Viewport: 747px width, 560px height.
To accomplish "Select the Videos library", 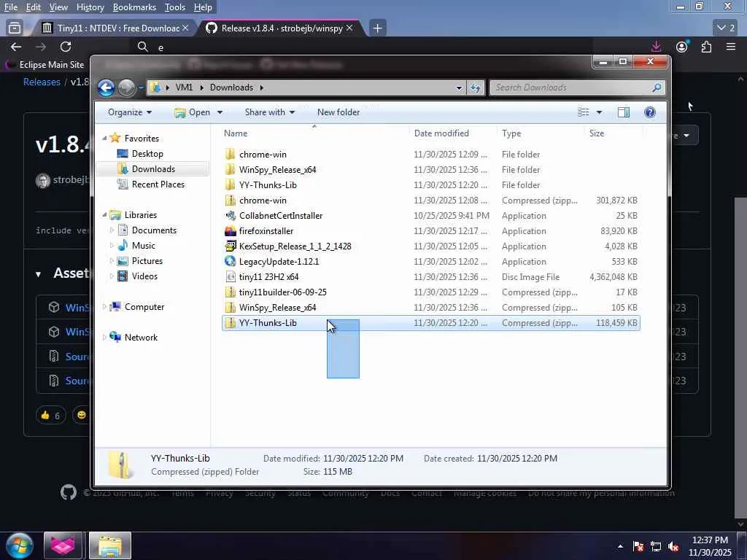I will [x=144, y=276].
